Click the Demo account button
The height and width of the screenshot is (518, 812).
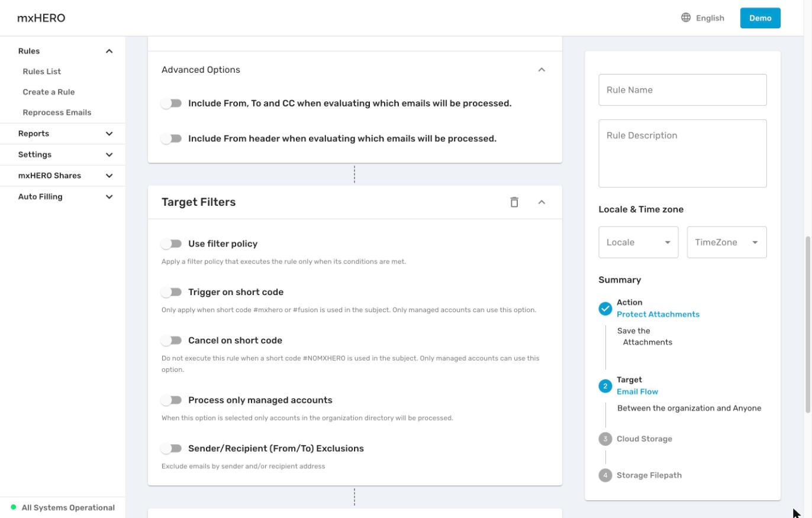[760, 18]
